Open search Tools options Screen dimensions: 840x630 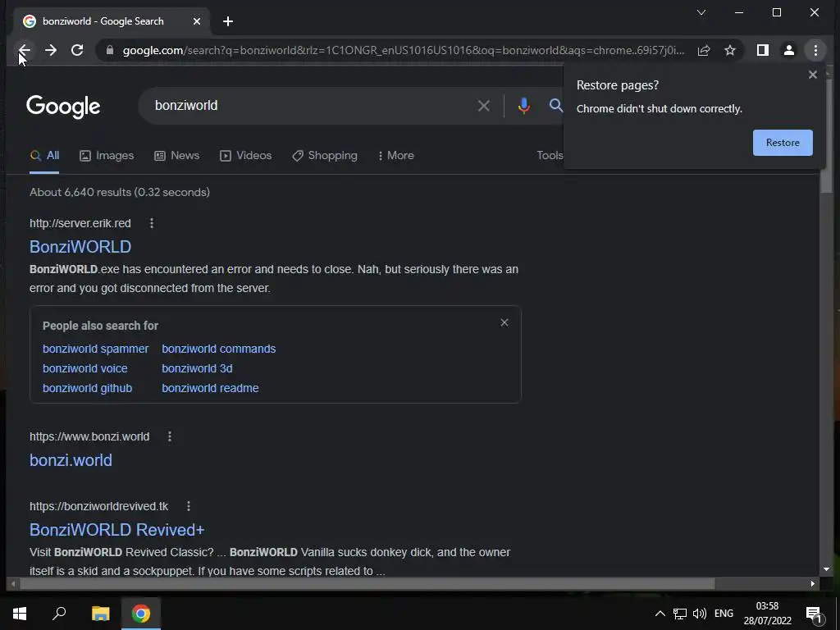[550, 155]
